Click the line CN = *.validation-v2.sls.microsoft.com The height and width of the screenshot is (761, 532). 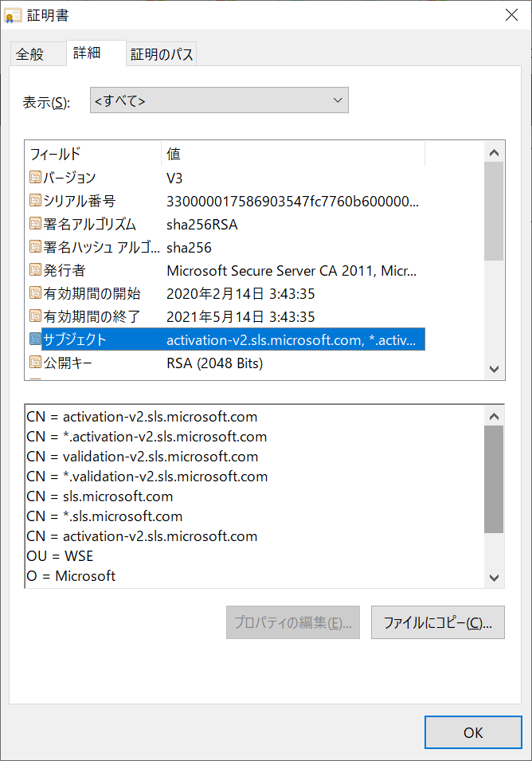pos(147,477)
